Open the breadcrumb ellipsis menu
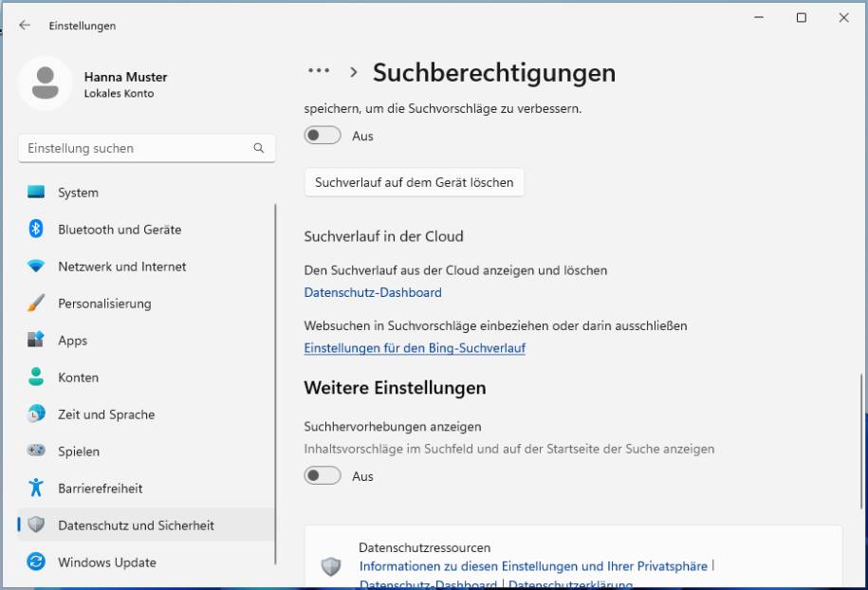This screenshot has width=868, height=590. 317,71
